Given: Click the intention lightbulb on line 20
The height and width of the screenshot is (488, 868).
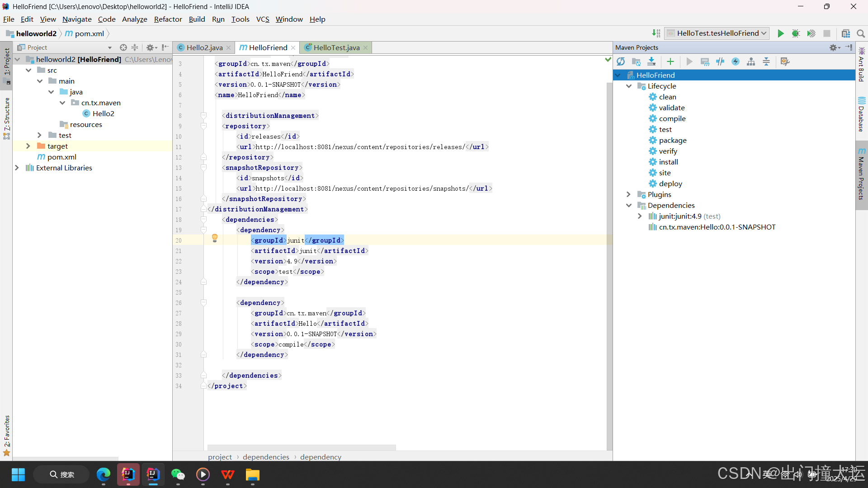Looking at the screenshot, I should pyautogui.click(x=215, y=238).
